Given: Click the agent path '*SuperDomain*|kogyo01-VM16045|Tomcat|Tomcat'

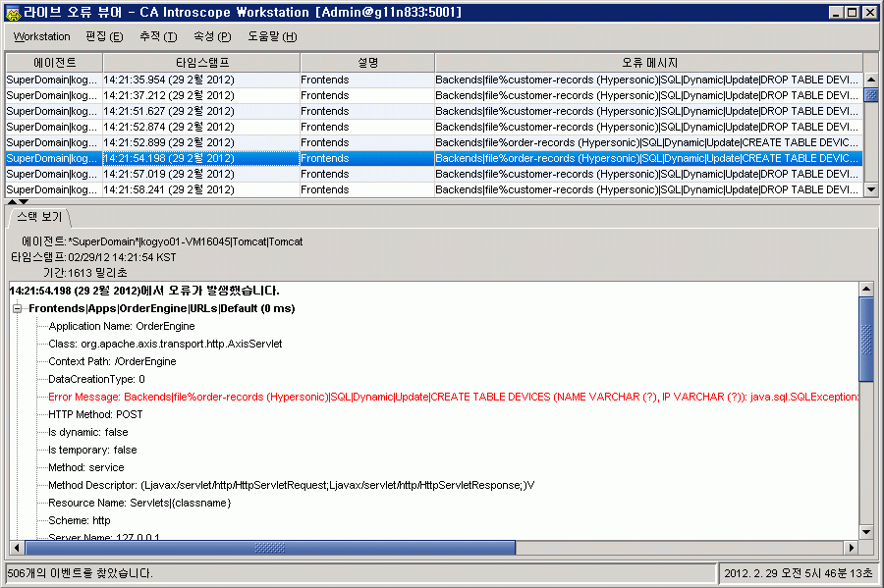Looking at the screenshot, I should [186, 242].
